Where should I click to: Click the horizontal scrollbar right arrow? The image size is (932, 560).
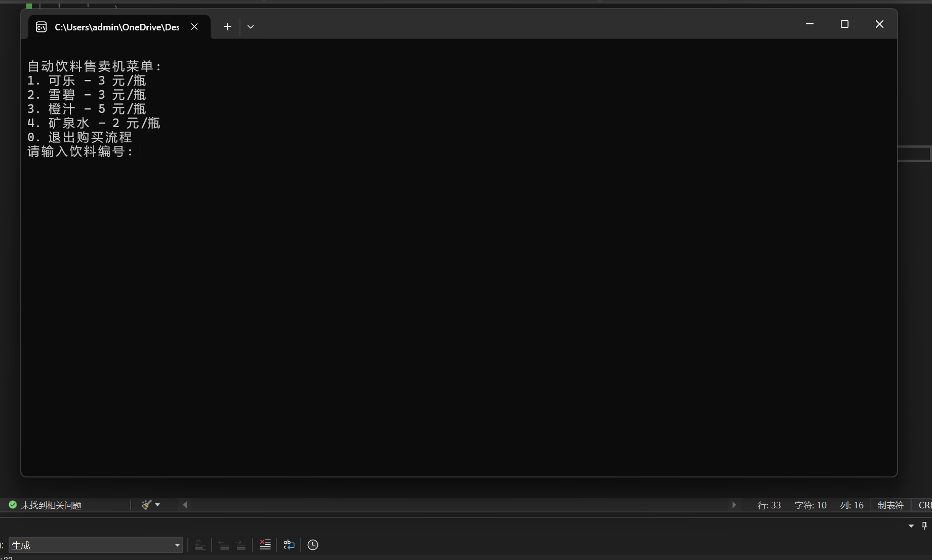click(734, 505)
